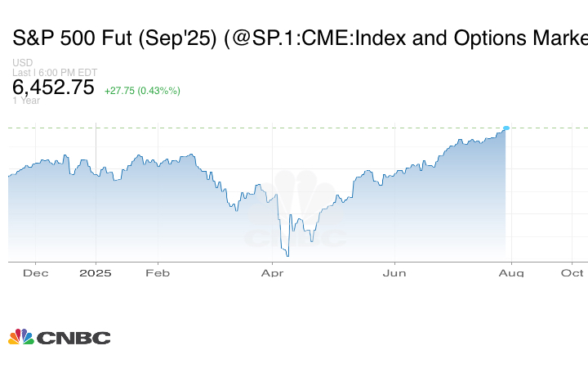The width and height of the screenshot is (588, 368).
Task: Click the CNBC wordmark text at bottom left
Action: point(73,338)
